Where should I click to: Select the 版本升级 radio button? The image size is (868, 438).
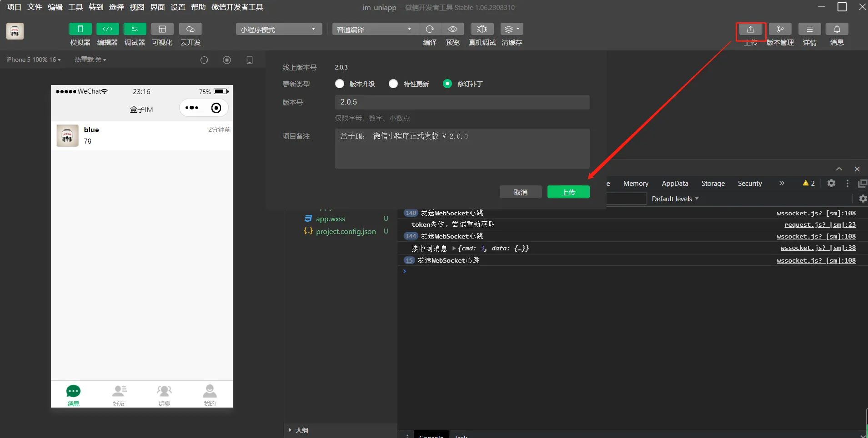tap(340, 84)
